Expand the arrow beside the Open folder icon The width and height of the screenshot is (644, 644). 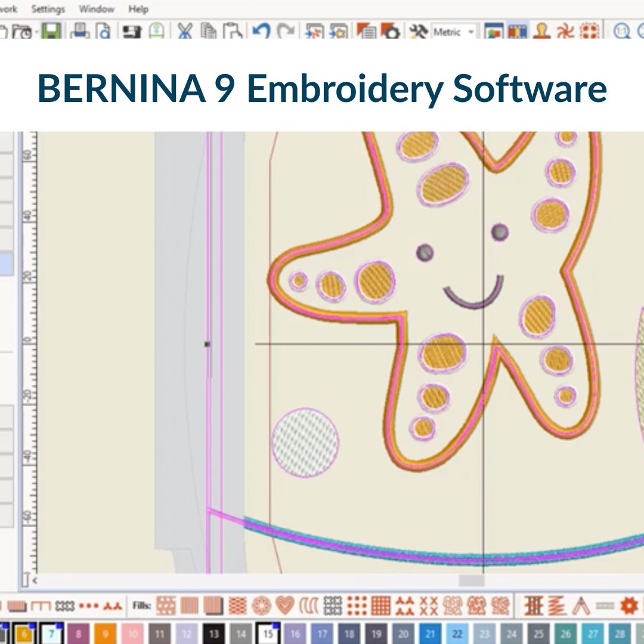point(37,32)
